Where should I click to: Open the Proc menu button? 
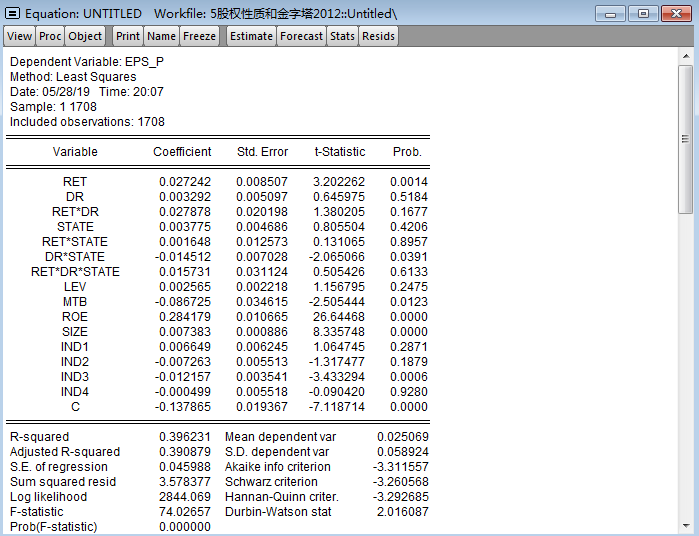coord(50,36)
